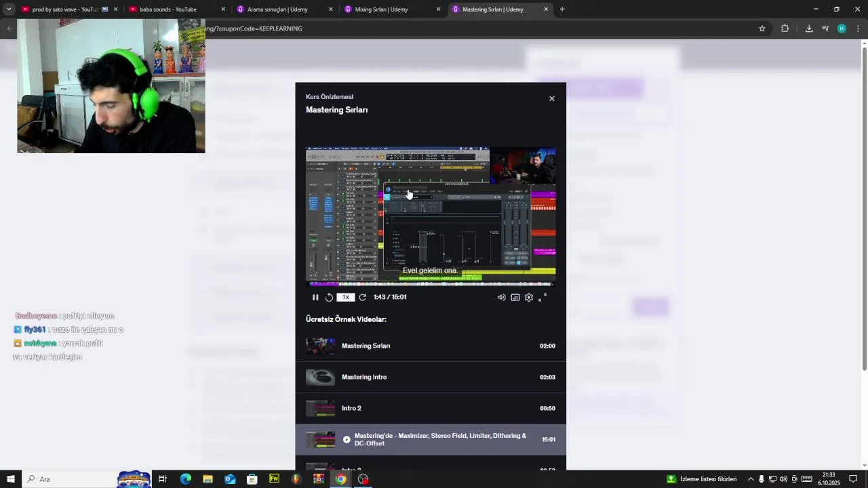This screenshot has width=868, height=488.
Task: Show hidden system tray icons
Action: point(751,479)
